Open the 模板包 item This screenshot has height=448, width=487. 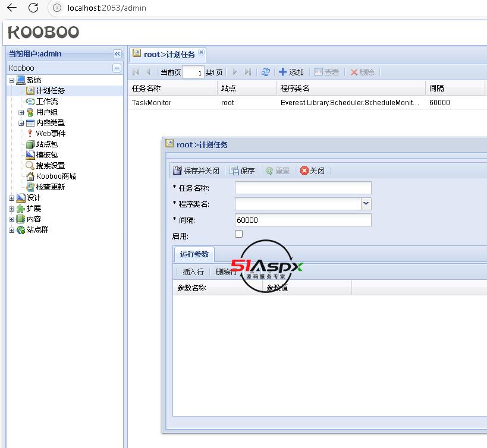(x=47, y=155)
